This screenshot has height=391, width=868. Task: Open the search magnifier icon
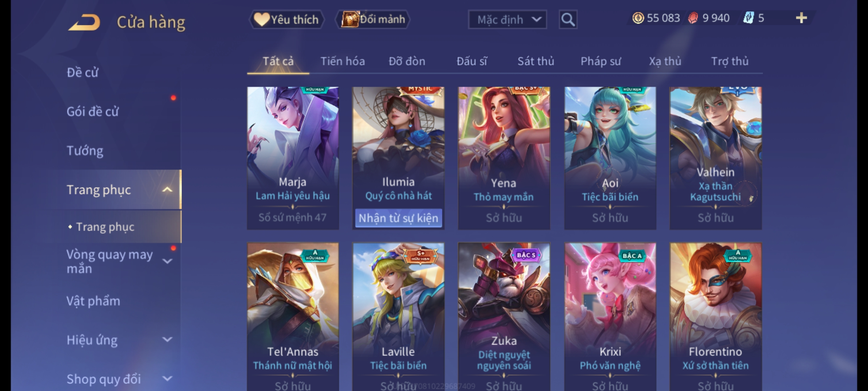(x=568, y=20)
